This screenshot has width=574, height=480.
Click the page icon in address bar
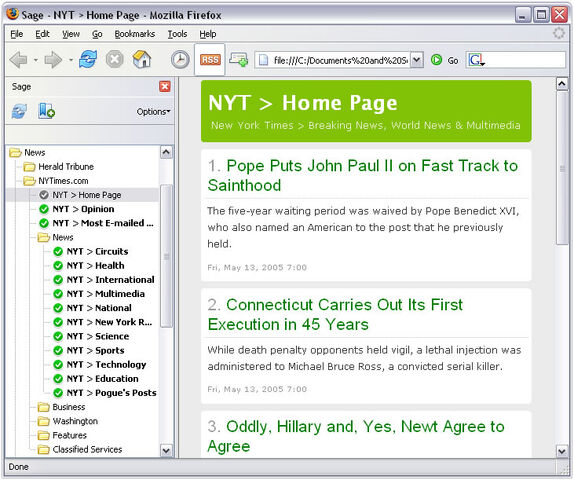point(264,60)
